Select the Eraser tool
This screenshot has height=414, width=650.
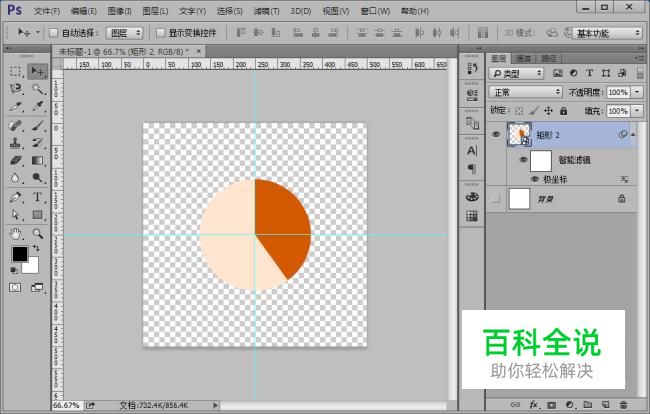16,160
